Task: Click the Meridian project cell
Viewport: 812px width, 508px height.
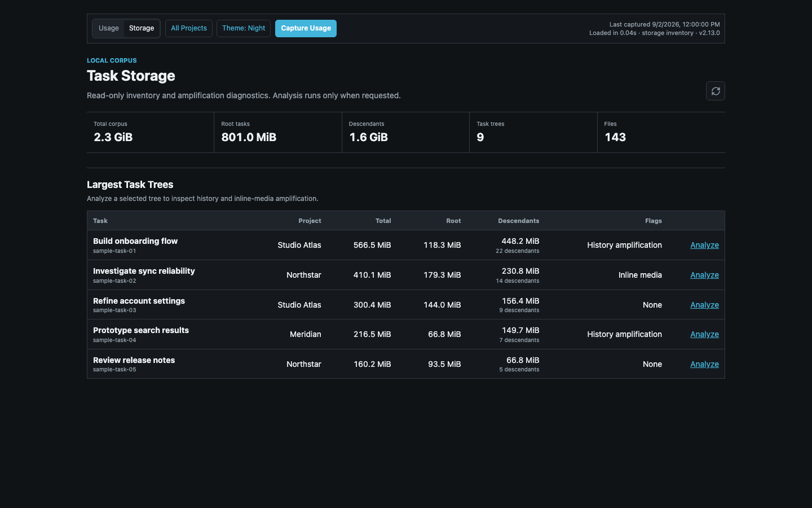Action: [306, 334]
